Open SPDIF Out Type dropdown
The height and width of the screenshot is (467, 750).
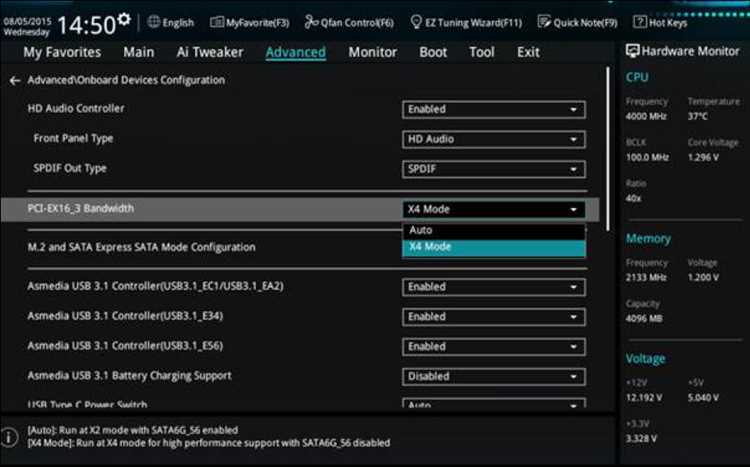[494, 169]
